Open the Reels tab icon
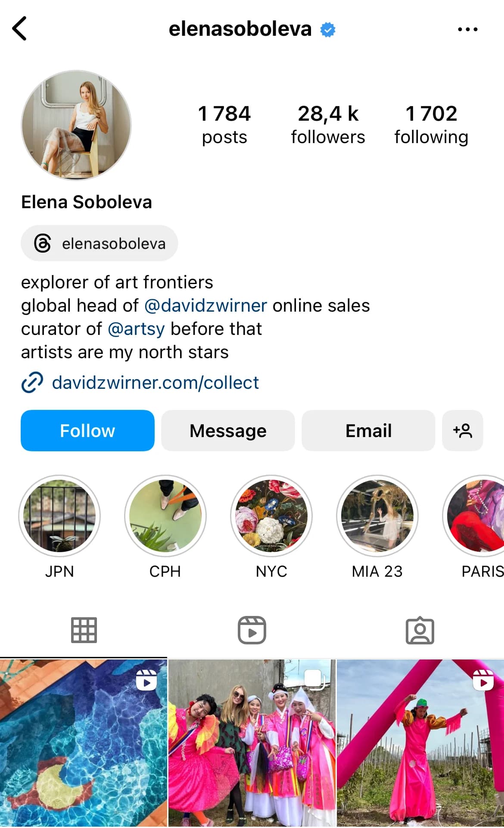Screen dimensions: 504x828 (252, 630)
